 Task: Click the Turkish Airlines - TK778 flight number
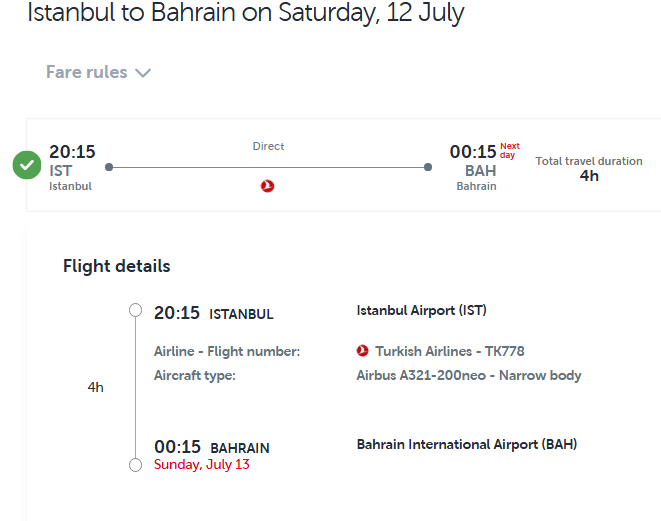(x=449, y=351)
